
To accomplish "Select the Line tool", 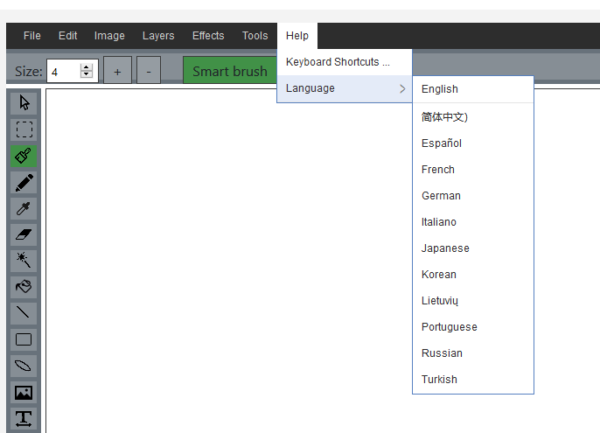I will (24, 312).
